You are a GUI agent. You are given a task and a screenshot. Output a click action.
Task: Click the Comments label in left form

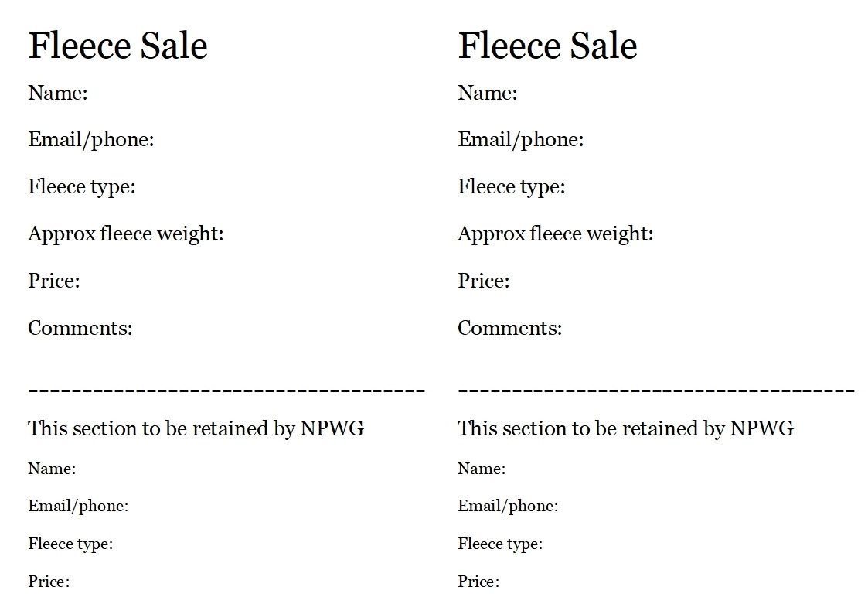coord(80,328)
